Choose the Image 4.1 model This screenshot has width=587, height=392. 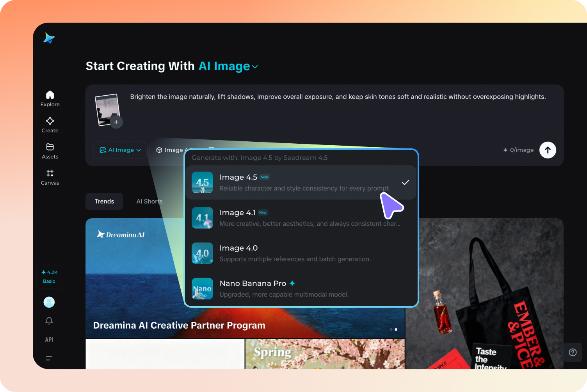[301, 218]
